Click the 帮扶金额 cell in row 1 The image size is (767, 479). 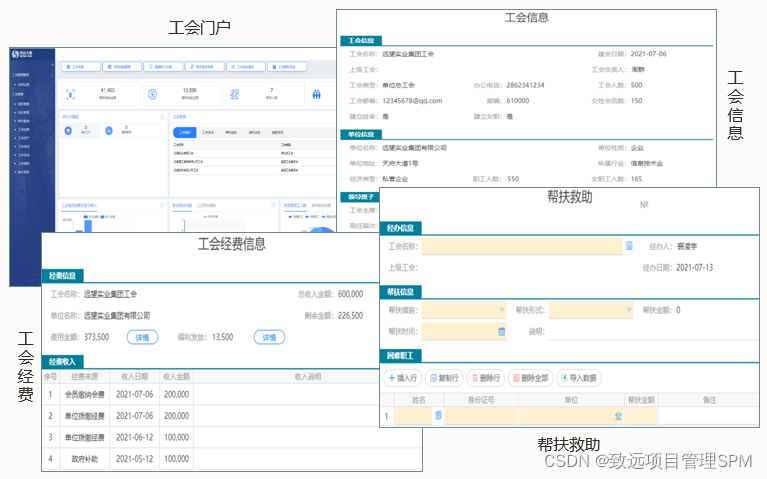(x=641, y=416)
